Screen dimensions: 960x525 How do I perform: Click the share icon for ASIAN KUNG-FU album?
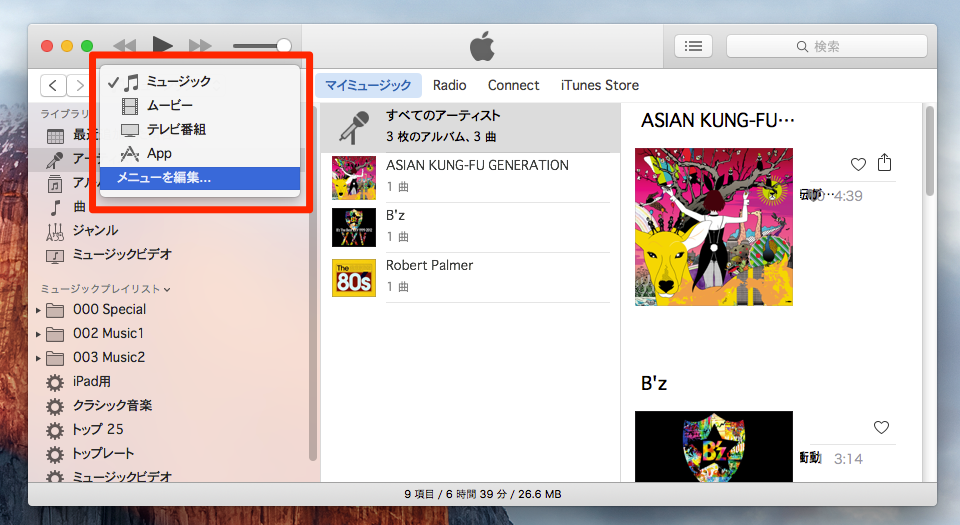pyautogui.click(x=884, y=162)
